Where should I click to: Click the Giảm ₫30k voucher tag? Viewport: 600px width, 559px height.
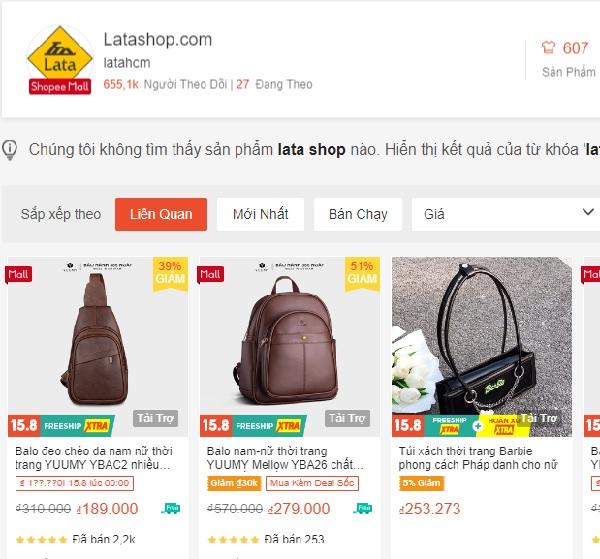pyautogui.click(x=234, y=483)
